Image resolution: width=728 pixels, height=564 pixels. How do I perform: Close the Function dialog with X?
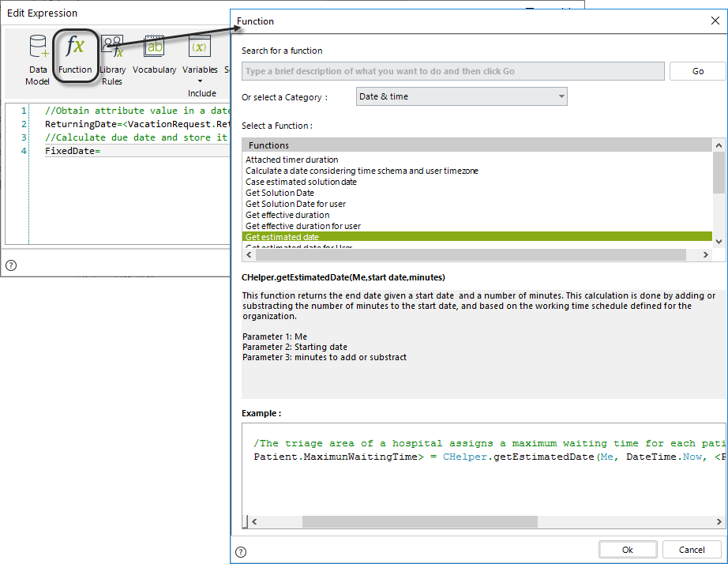(715, 21)
